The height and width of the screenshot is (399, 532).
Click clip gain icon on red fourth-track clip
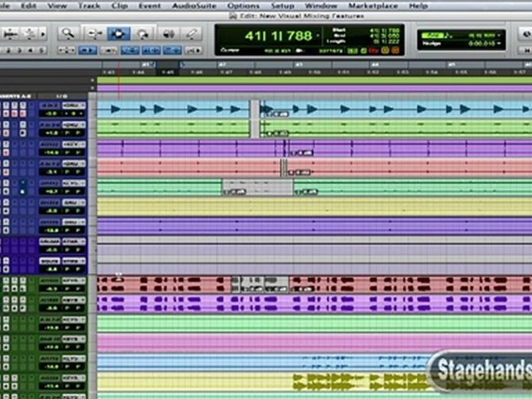point(299,173)
